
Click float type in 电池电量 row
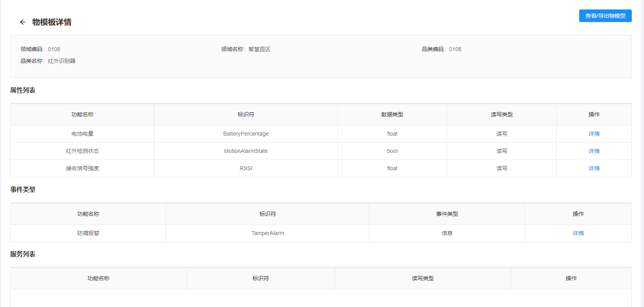[392, 134]
